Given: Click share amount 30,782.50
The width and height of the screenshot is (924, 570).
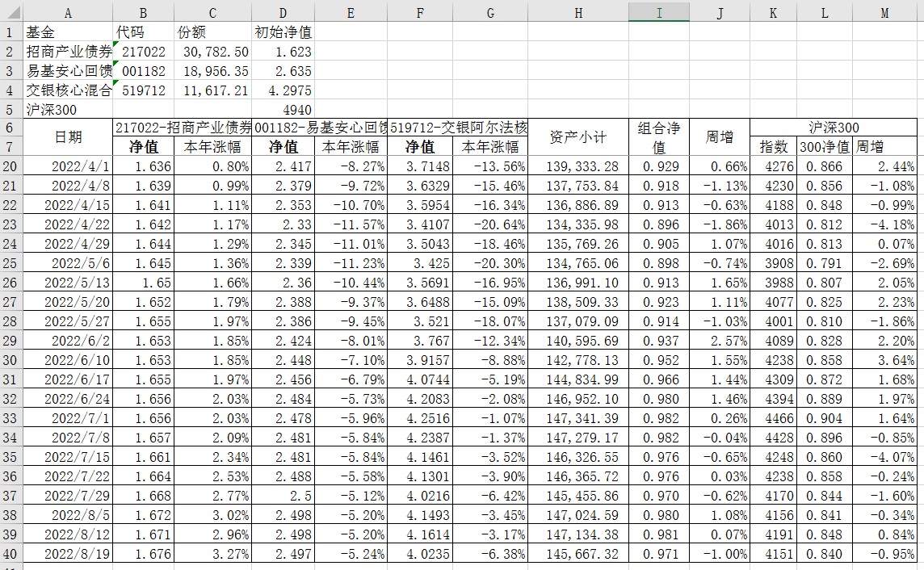Looking at the screenshot, I should pos(212,52).
